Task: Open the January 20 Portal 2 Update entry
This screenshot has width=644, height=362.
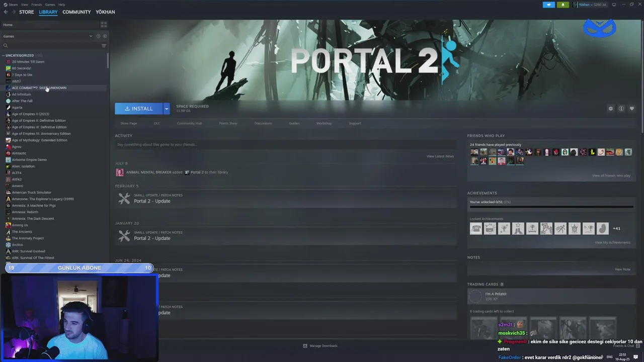Action: (x=285, y=236)
